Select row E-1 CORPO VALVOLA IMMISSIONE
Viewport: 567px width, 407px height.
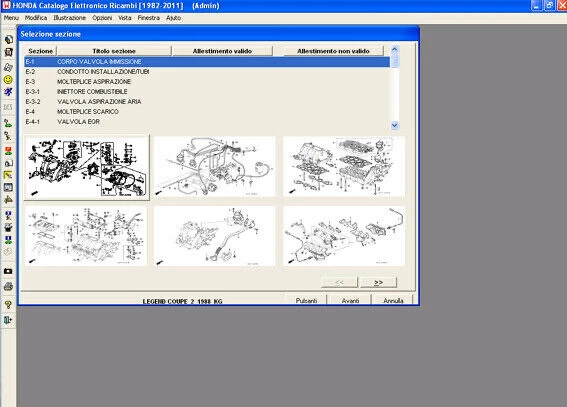coord(207,62)
